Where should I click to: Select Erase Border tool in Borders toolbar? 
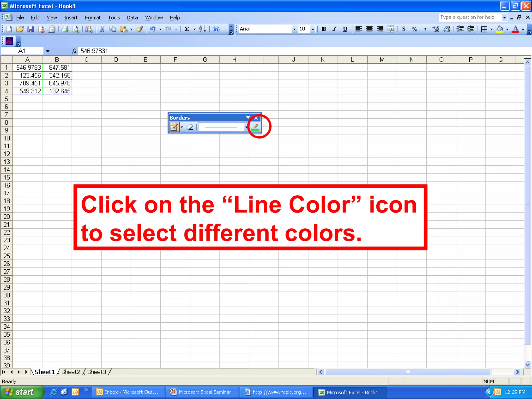pyautogui.click(x=190, y=127)
